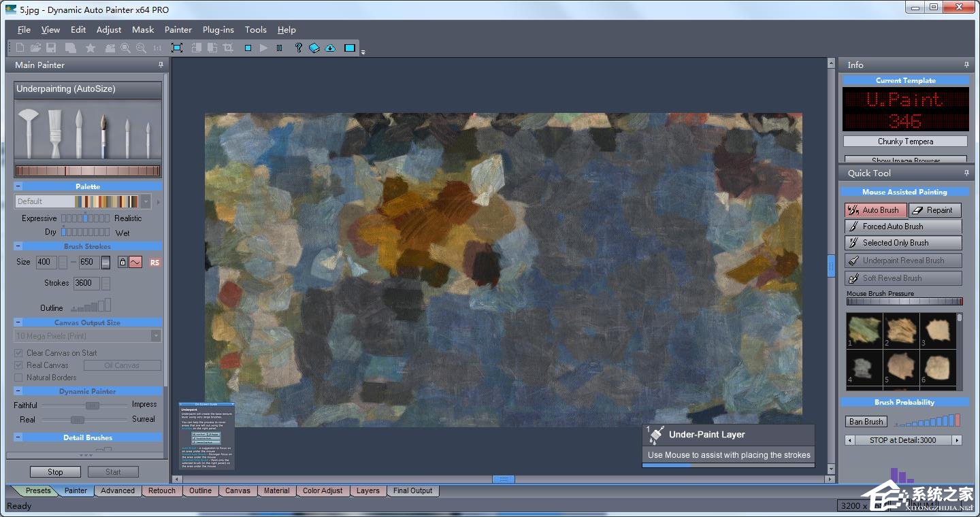Open the File menu

(24, 29)
